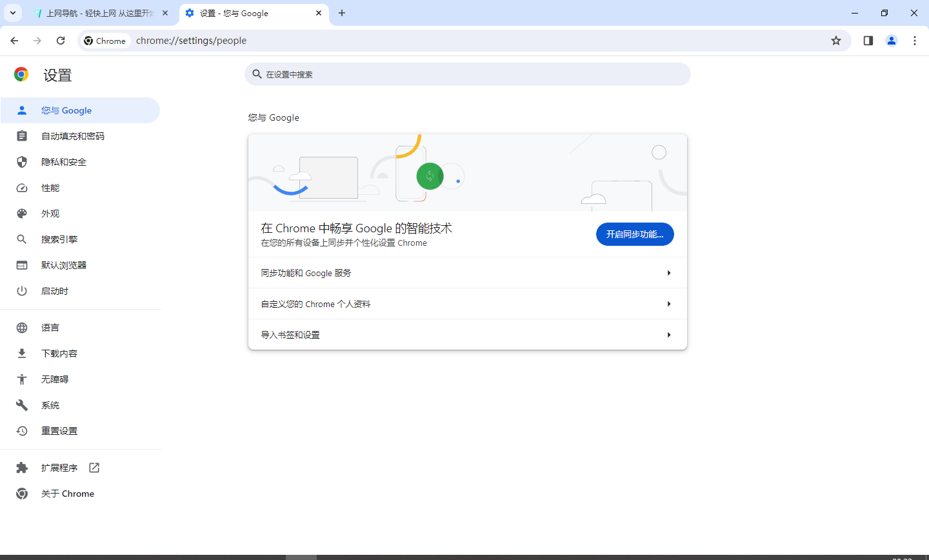Open 性能 settings

80,188
